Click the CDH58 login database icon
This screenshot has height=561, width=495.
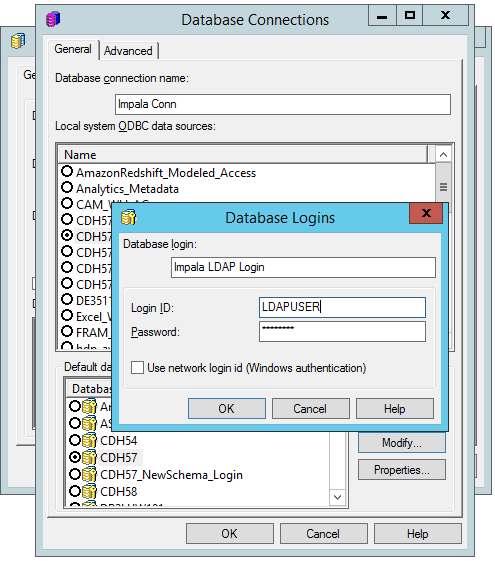[x=89, y=491]
